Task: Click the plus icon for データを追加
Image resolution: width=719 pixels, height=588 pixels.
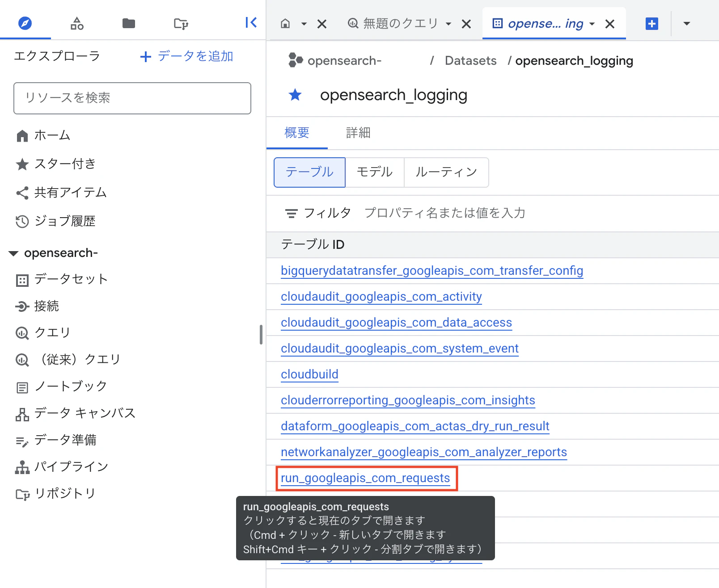Action: point(145,57)
